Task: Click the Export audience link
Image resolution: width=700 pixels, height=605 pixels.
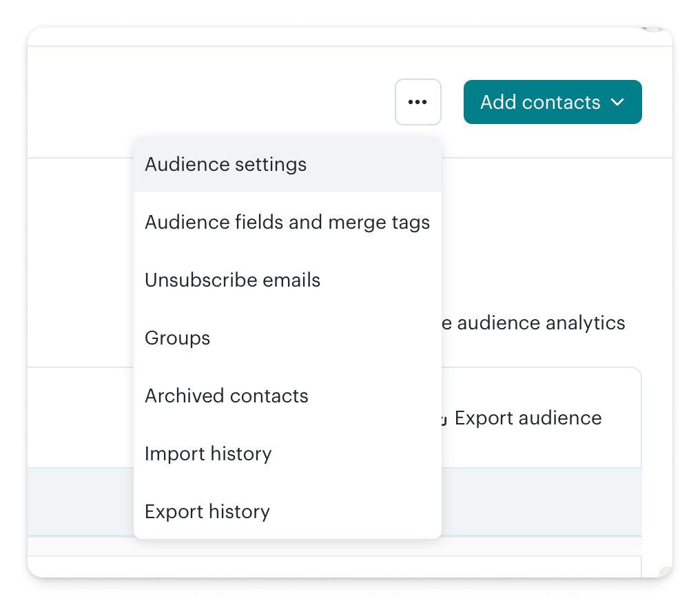Action: (x=528, y=418)
